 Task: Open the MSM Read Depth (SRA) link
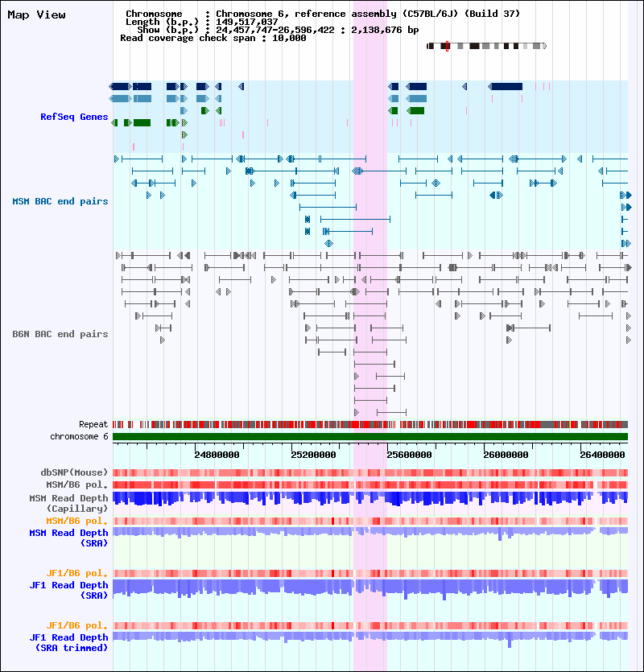(x=68, y=538)
